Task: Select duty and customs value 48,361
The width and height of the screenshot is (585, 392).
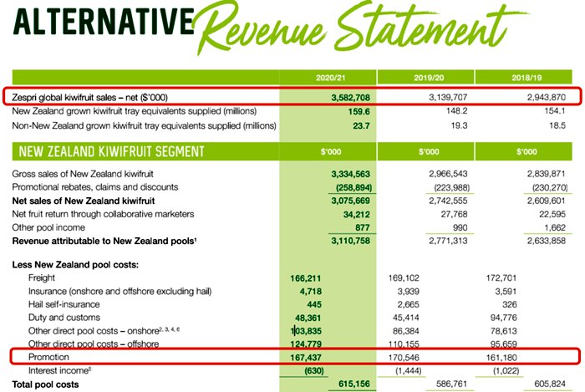Action: click(308, 318)
